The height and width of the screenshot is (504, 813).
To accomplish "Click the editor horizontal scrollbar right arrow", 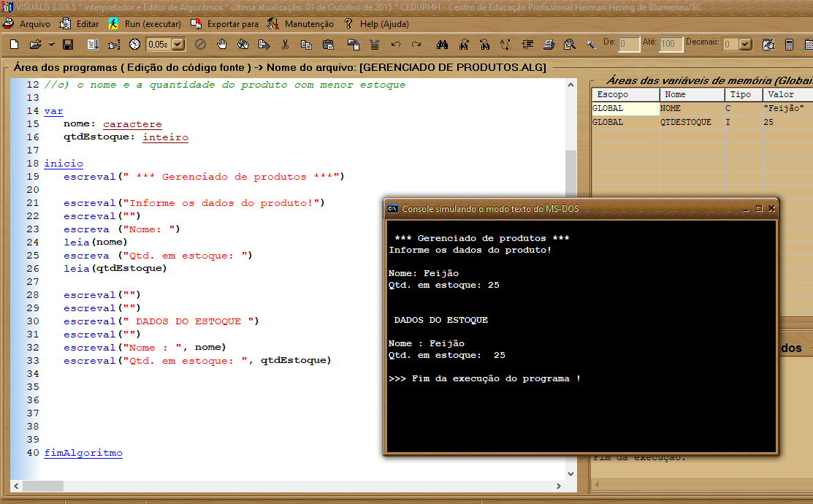I will pos(558,486).
